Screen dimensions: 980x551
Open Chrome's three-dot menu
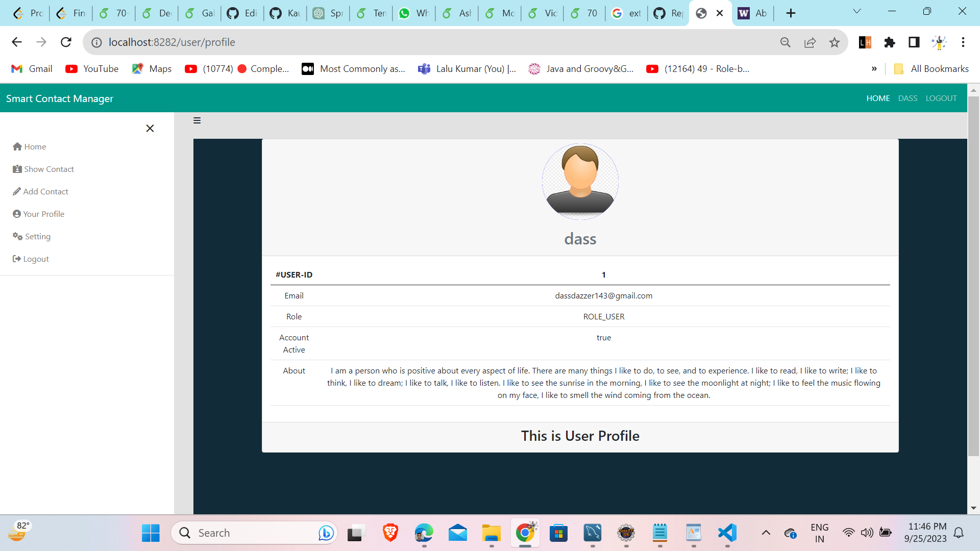click(964, 42)
